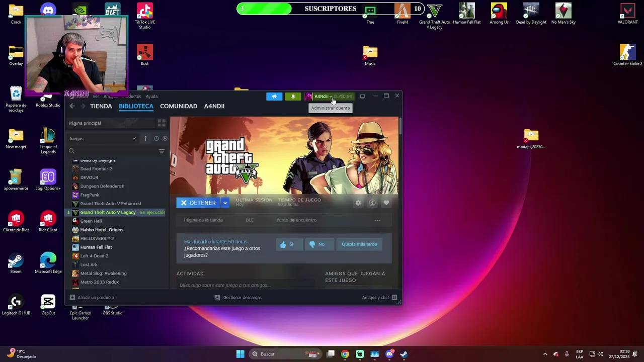This screenshot has width=644, height=362.
Task: Open League of Legends desktop icon
Action: [x=48, y=141]
